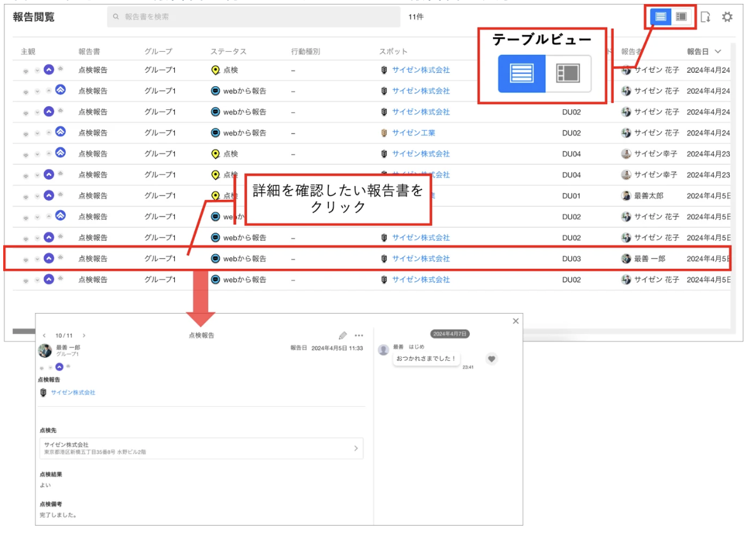Click building icon in the DU03 row
The height and width of the screenshot is (534, 756).
pos(384,259)
